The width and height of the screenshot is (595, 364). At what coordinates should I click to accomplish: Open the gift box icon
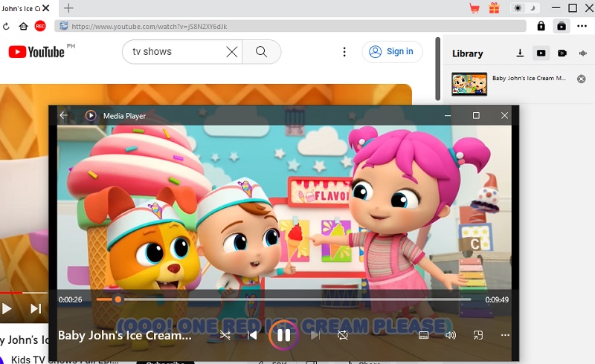pyautogui.click(x=494, y=8)
